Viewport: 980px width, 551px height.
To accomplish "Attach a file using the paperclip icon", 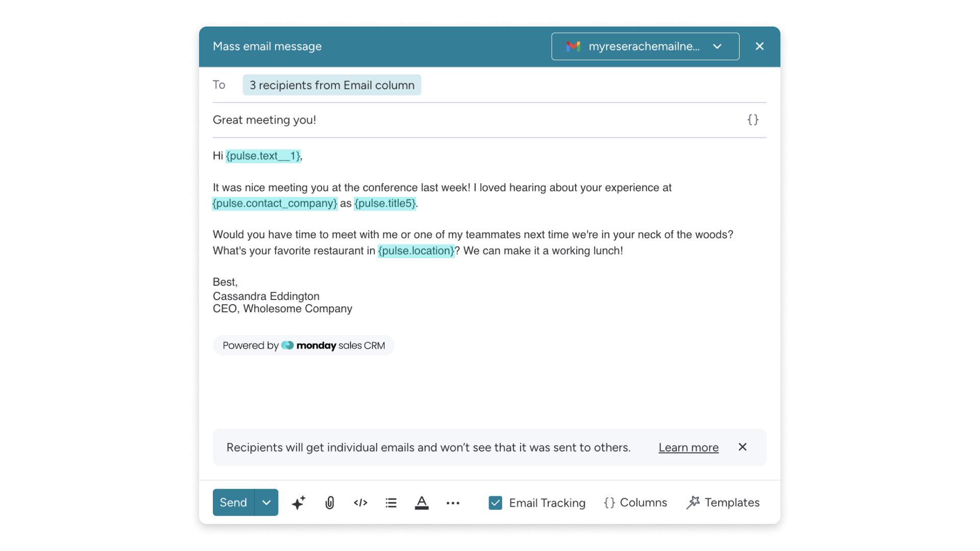I will click(329, 503).
